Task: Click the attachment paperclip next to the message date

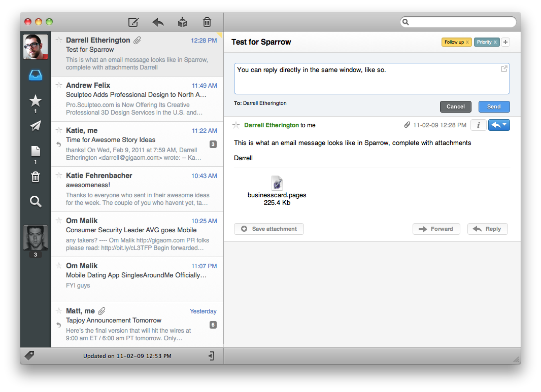Action: 407,125
